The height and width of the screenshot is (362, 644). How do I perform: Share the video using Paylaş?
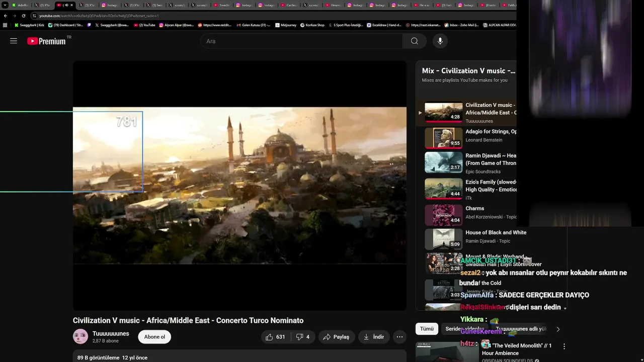336,337
